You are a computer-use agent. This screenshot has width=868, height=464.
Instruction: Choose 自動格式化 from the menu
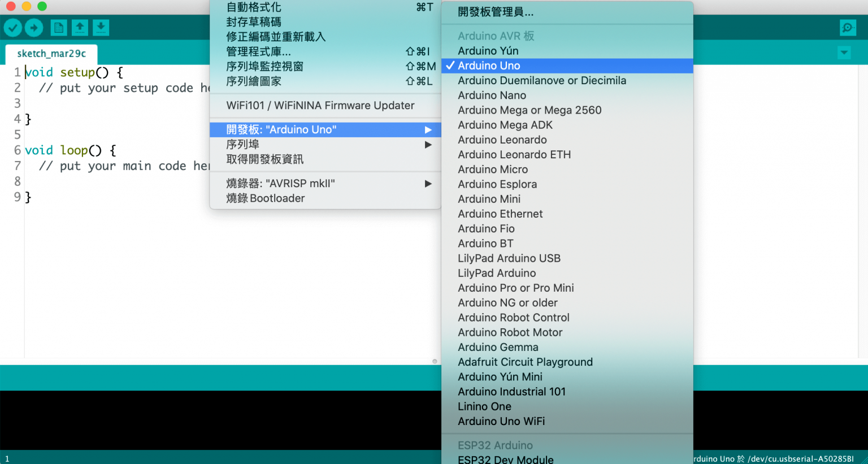(x=254, y=7)
